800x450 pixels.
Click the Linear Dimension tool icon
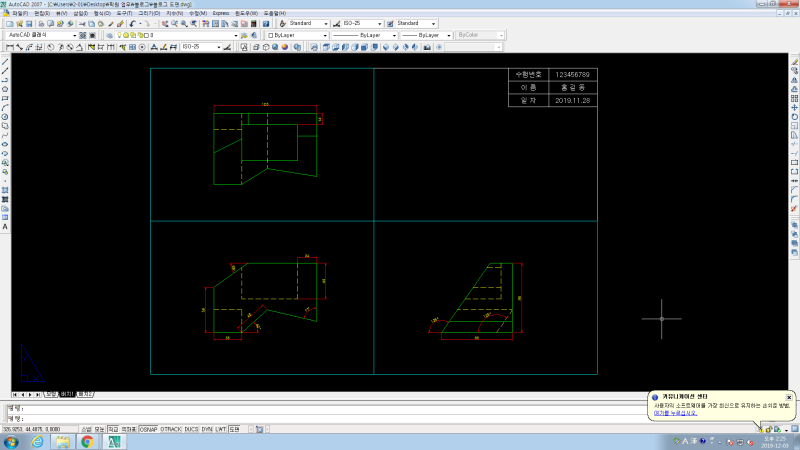(x=8, y=46)
